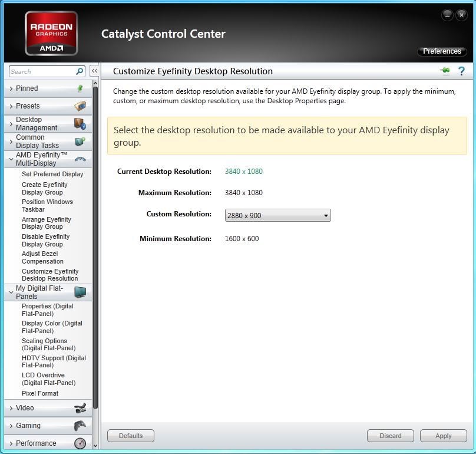Open Set Preferred Display page
This screenshot has width=476, height=454.
[52, 174]
